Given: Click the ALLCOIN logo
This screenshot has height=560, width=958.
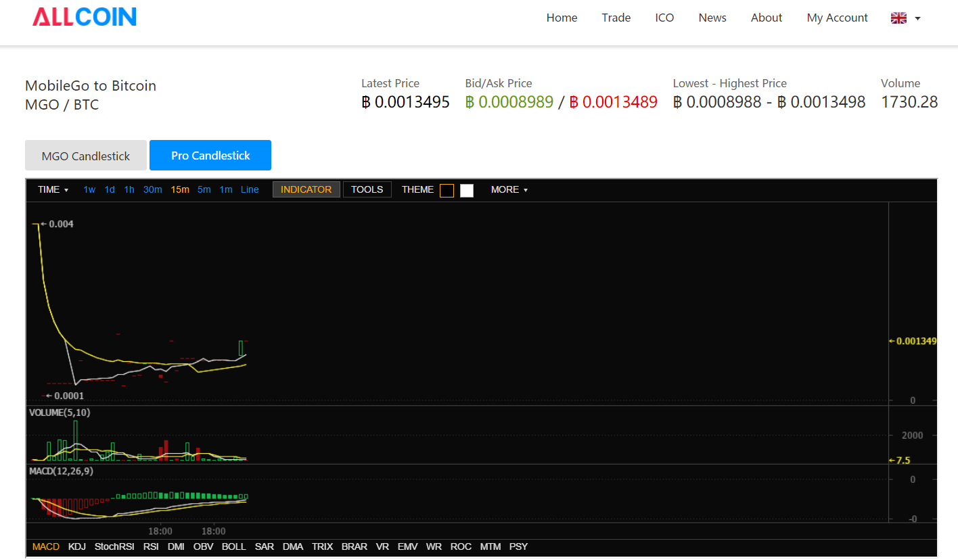Looking at the screenshot, I should click(85, 17).
